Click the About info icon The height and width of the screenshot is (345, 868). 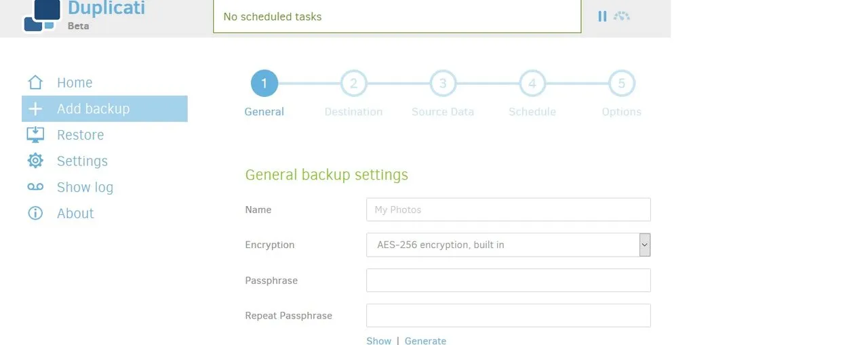click(x=35, y=213)
